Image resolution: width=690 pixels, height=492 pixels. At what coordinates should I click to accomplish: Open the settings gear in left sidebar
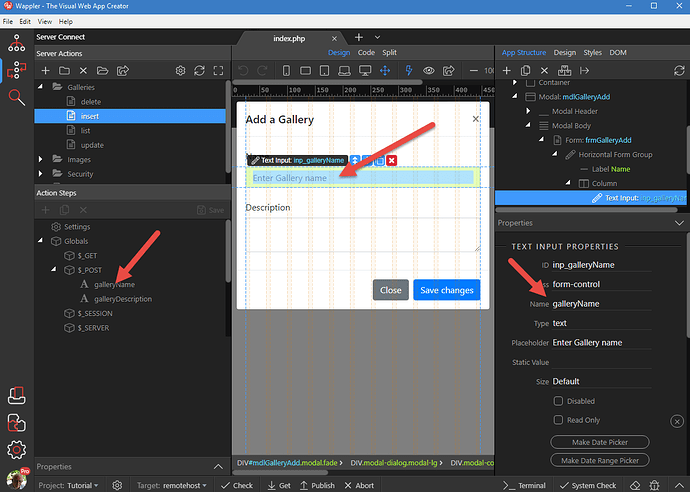tap(16, 450)
